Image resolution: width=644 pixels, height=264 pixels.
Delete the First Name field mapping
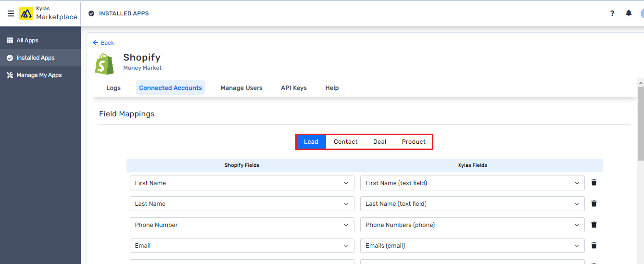pyautogui.click(x=594, y=183)
